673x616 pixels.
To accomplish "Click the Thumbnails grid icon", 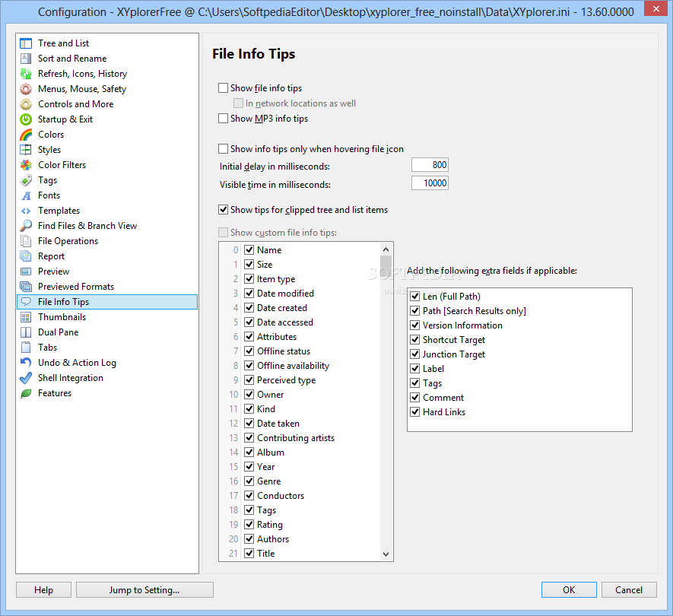I will [26, 317].
